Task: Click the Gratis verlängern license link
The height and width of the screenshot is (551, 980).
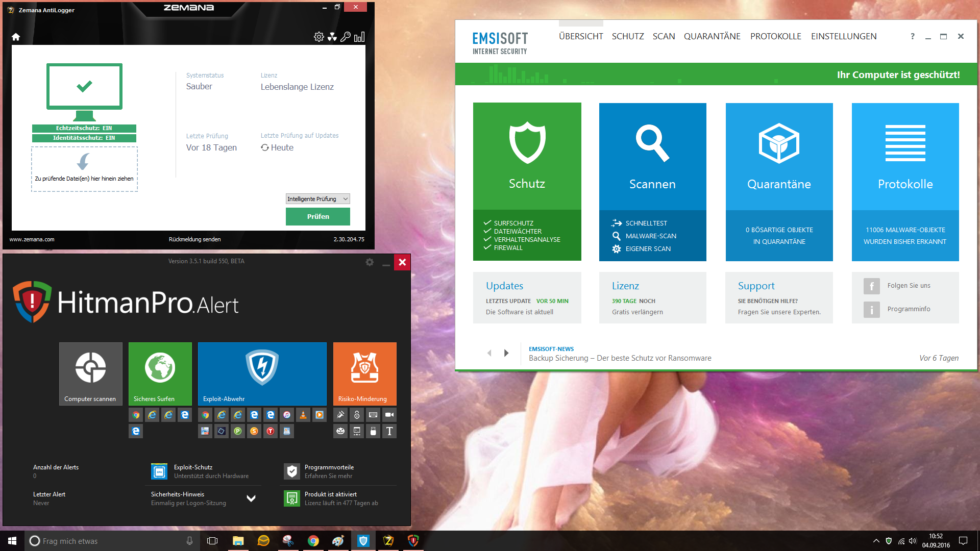Action: [x=638, y=312]
